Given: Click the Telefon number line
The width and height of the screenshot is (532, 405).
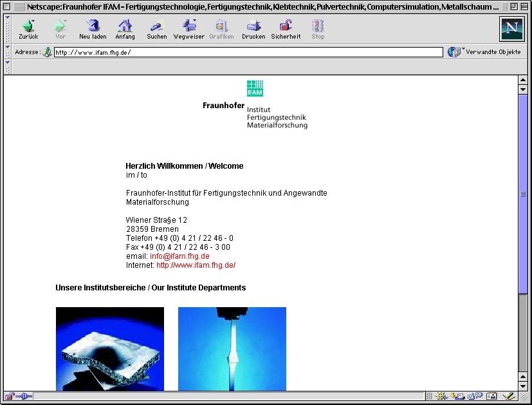Looking at the screenshot, I should (179, 238).
